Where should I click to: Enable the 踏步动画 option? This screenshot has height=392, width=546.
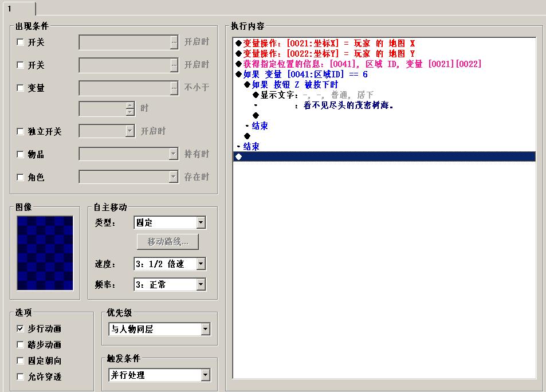tap(20, 344)
